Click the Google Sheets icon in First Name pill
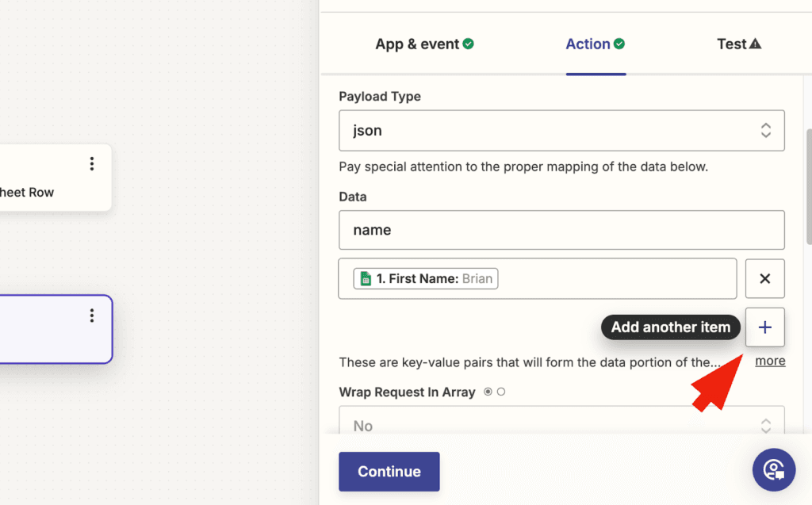Screen dimensions: 812x505 click(x=366, y=278)
